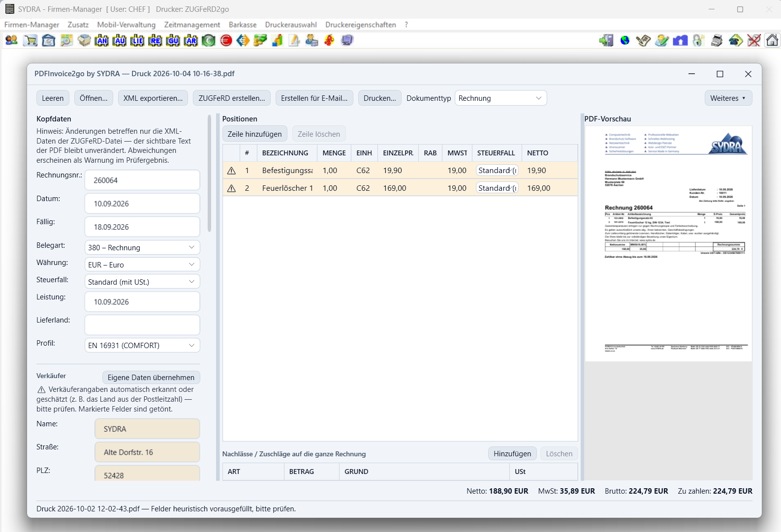Open the Druckereigenschaften menu

(361, 25)
